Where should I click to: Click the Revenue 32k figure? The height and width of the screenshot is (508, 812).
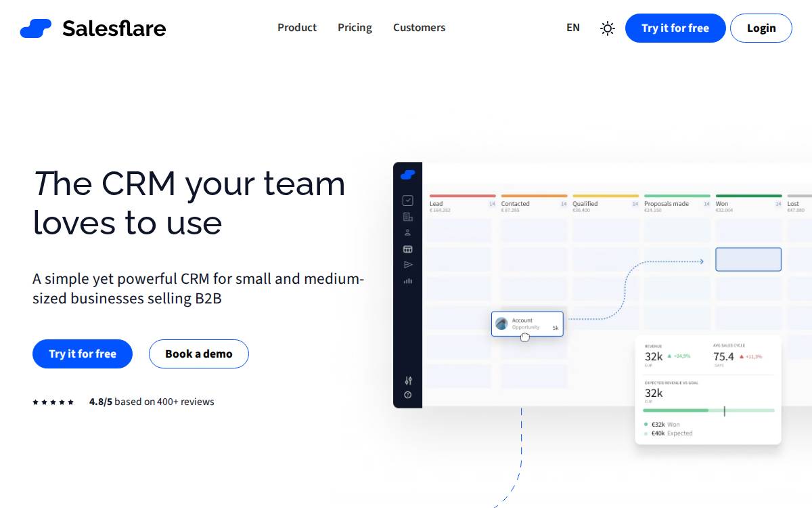(654, 356)
